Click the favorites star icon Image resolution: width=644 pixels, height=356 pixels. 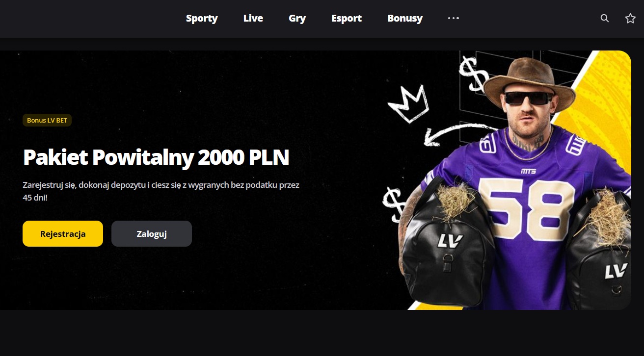630,18
